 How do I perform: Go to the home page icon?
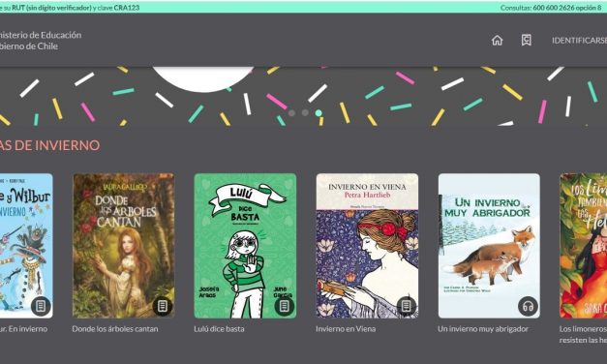(497, 41)
